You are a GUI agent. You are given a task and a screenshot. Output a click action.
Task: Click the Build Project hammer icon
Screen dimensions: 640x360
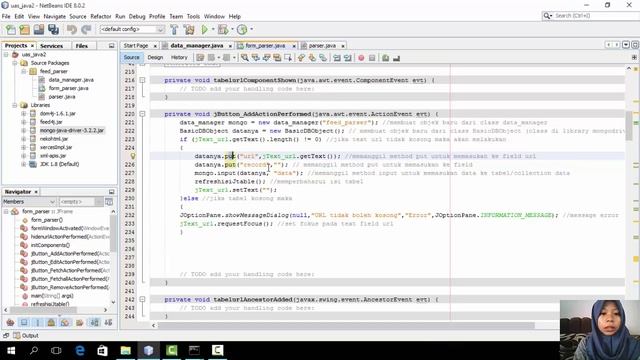[174, 29]
